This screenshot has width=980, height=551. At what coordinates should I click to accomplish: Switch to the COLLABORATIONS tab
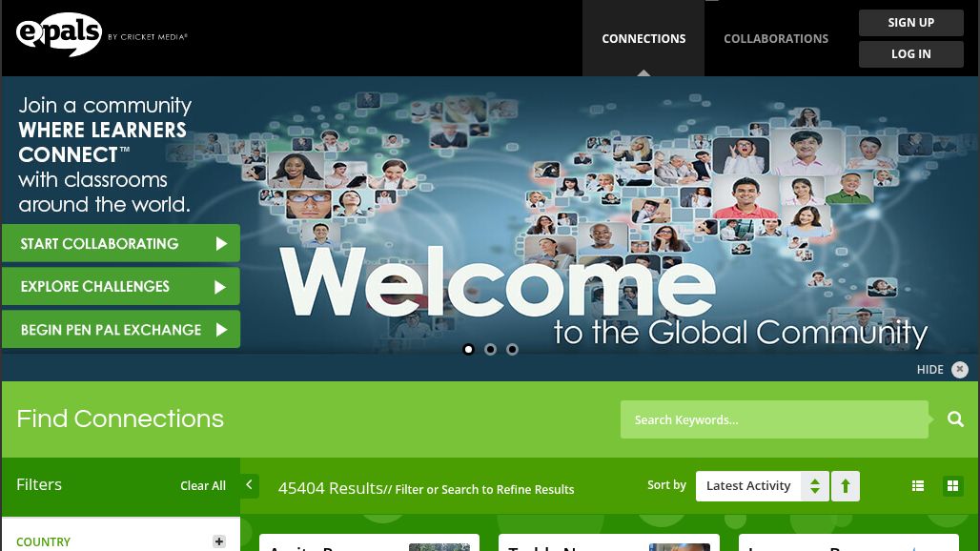click(x=776, y=38)
